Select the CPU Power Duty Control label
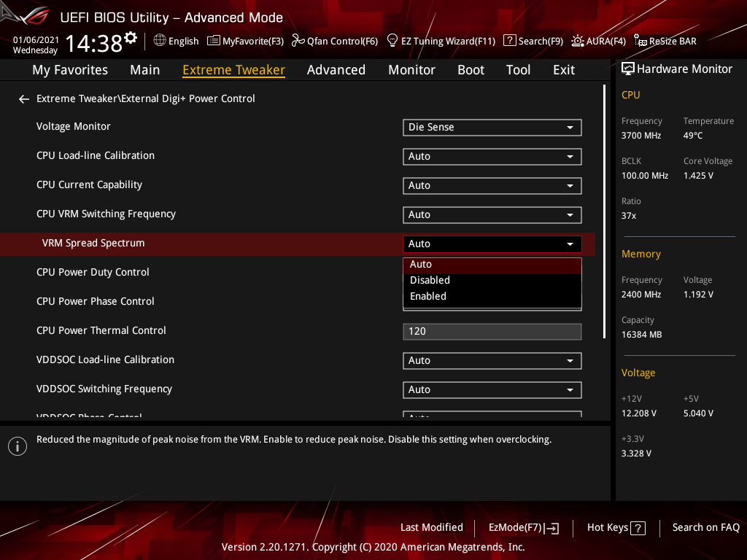This screenshot has width=747, height=560. 93,273
